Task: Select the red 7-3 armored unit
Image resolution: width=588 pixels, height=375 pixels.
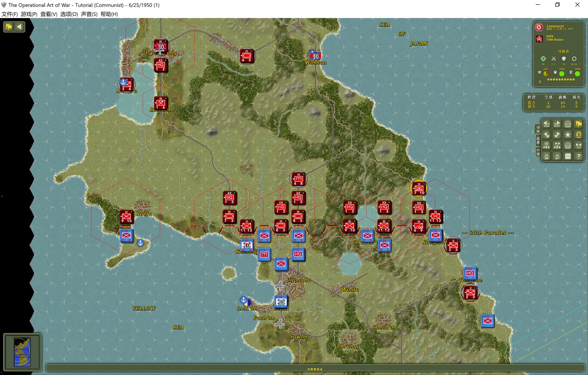Action: (x=229, y=217)
